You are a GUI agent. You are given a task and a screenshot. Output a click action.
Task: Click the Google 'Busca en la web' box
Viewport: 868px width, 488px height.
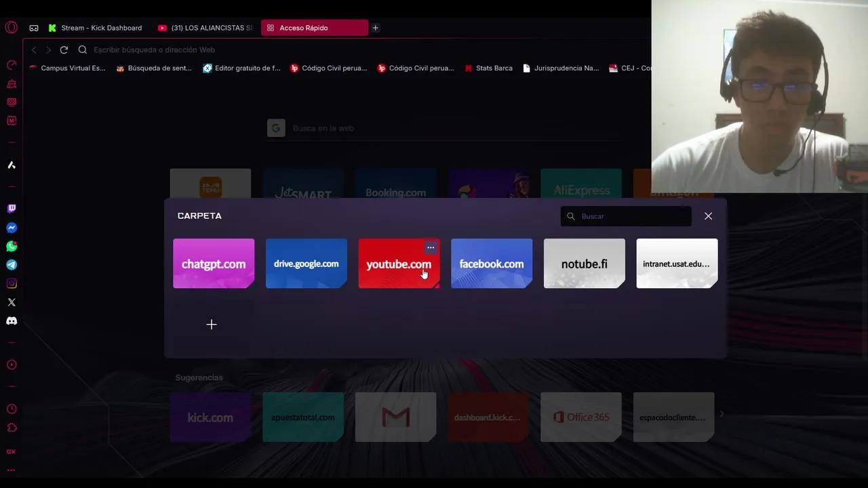tap(441, 128)
